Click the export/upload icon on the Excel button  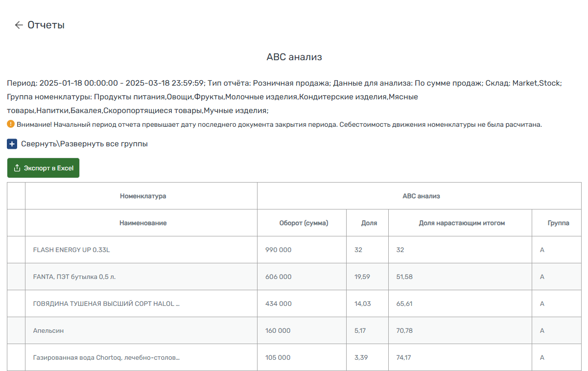click(17, 167)
